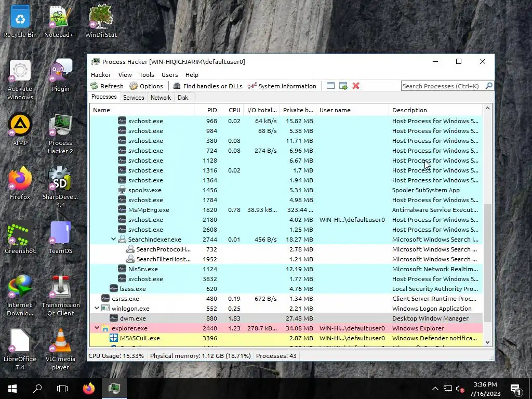532x399 pixels.
Task: Click the scrollbar up arrow
Action: (x=487, y=109)
